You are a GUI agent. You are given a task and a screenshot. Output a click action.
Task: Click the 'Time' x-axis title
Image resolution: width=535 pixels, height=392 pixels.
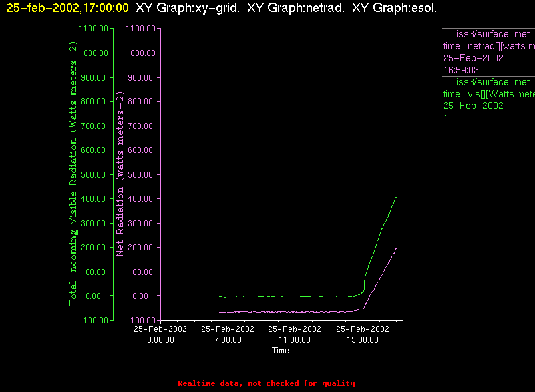pyautogui.click(x=280, y=351)
